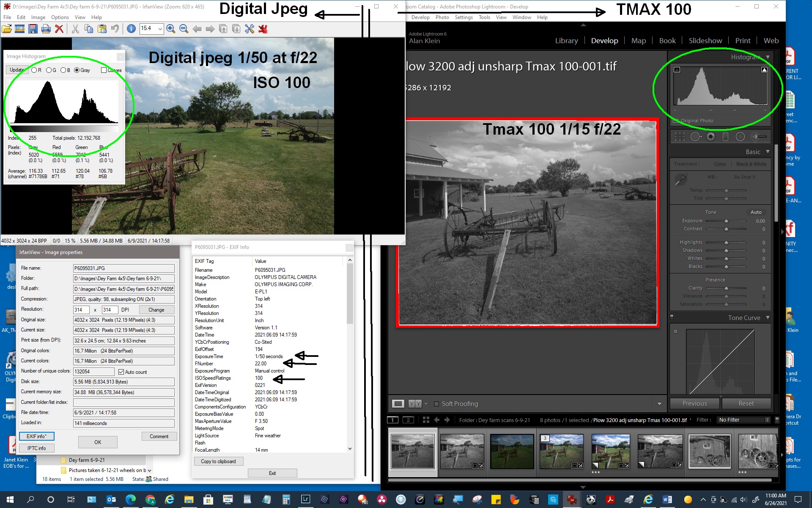This screenshot has height=508, width=812.
Task: Undo last action in IrfanView
Action: point(115,29)
